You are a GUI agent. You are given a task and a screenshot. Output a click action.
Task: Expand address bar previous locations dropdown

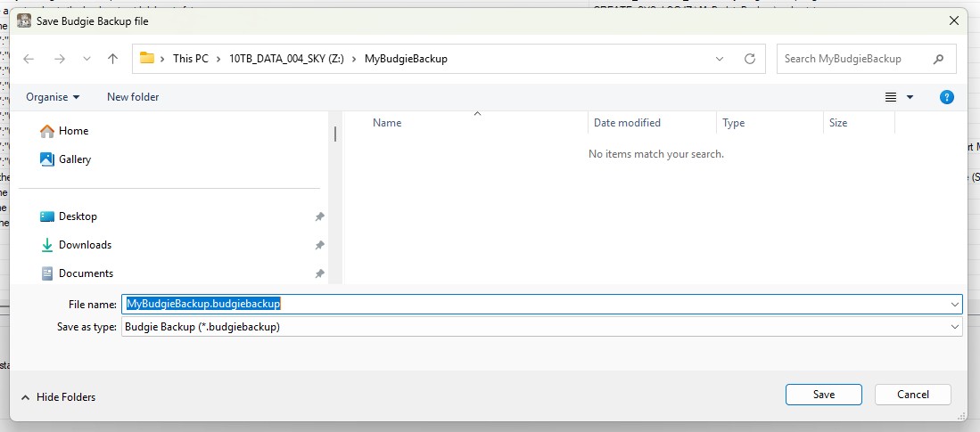720,59
